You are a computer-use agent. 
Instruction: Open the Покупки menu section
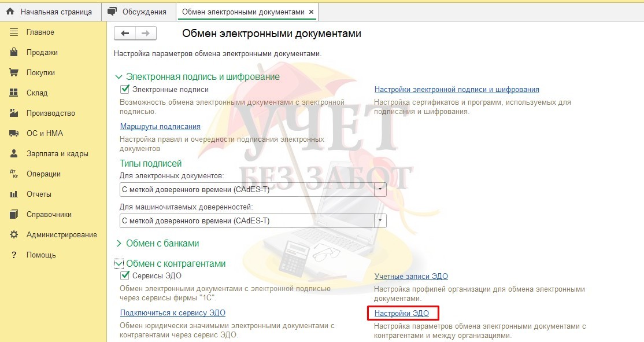click(40, 72)
